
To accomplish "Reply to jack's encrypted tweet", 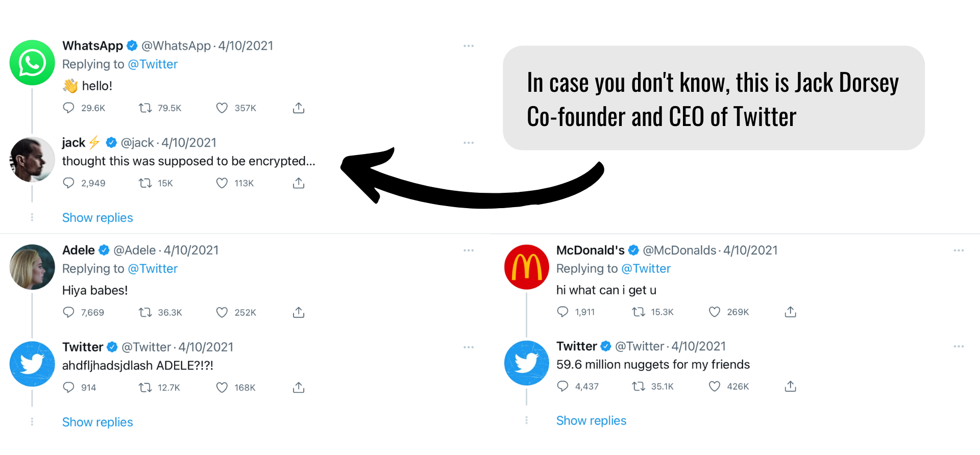I will click(68, 183).
